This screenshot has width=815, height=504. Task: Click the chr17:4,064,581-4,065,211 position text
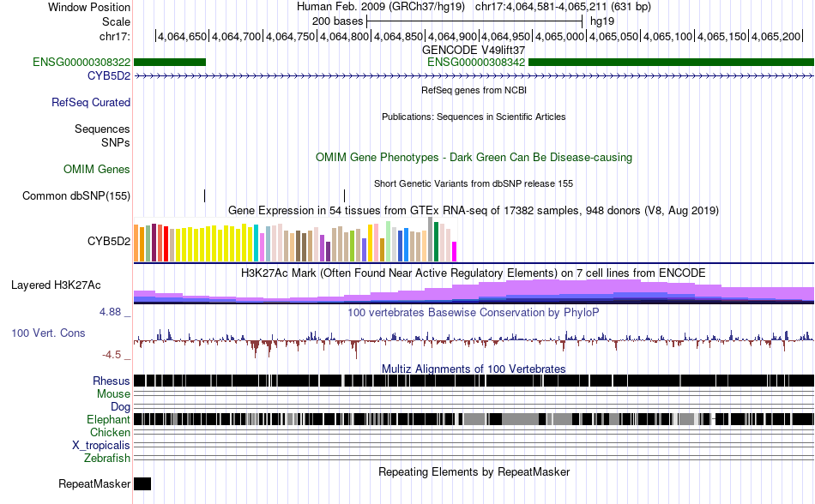pyautogui.click(x=563, y=7)
